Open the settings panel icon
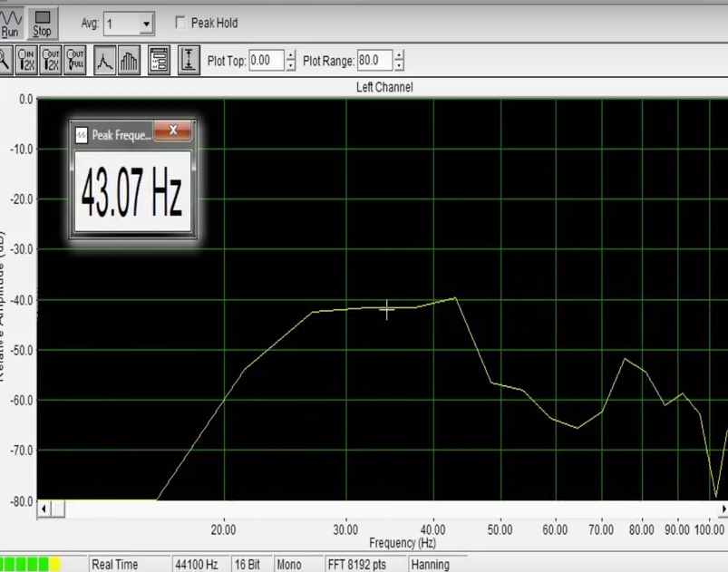Viewport: 728px width, 572px height. 160,60
